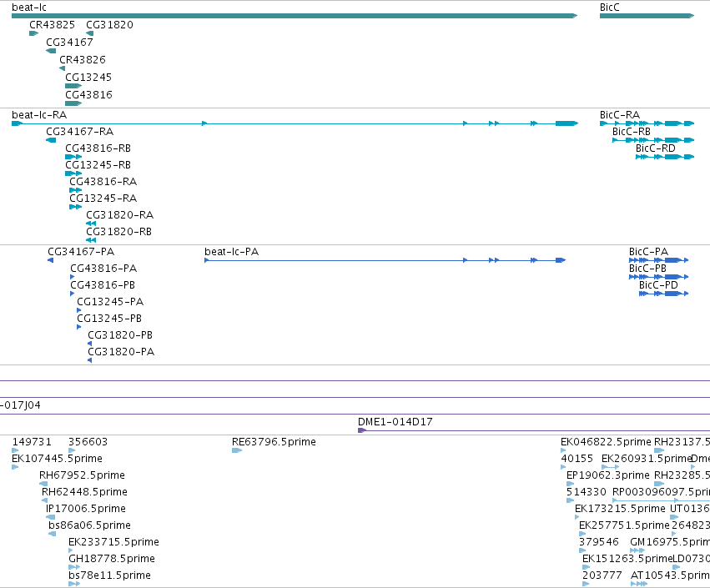Click the long teal beat-Ic gene bar
Screen dimensions: 710x588
[295, 17]
